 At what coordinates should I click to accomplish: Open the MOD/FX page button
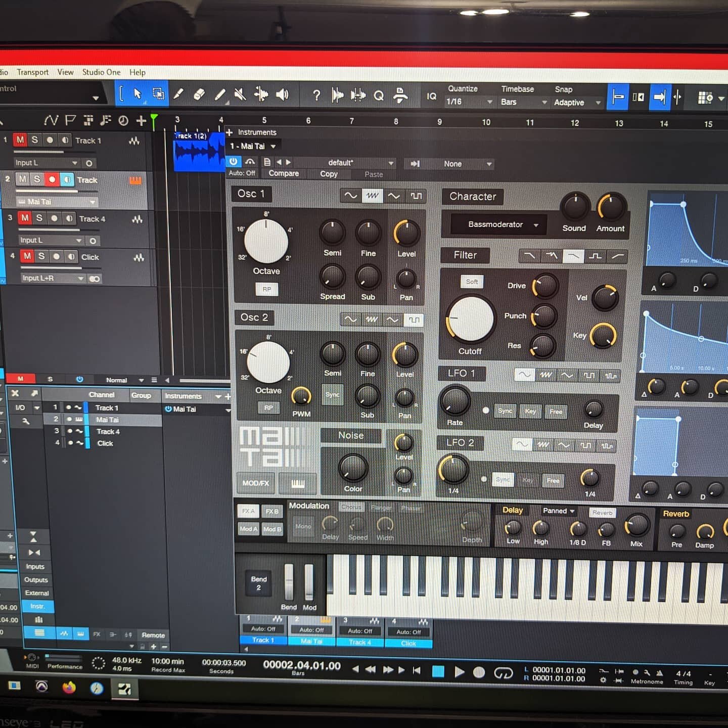click(x=256, y=483)
